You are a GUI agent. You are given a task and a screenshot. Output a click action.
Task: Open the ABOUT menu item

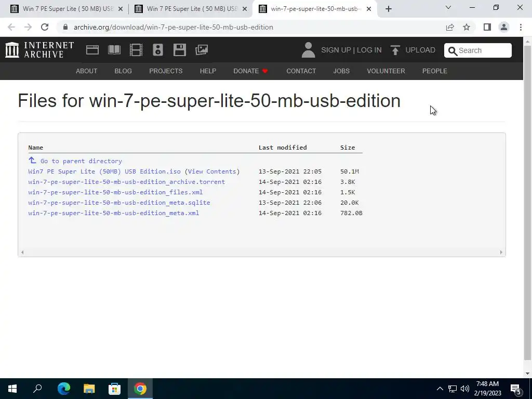[x=87, y=71]
